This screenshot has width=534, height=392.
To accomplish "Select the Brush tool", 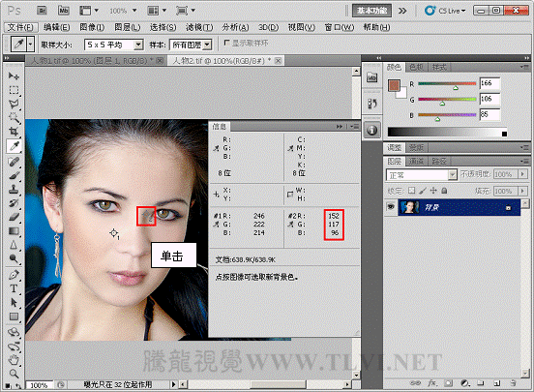I will point(14,175).
